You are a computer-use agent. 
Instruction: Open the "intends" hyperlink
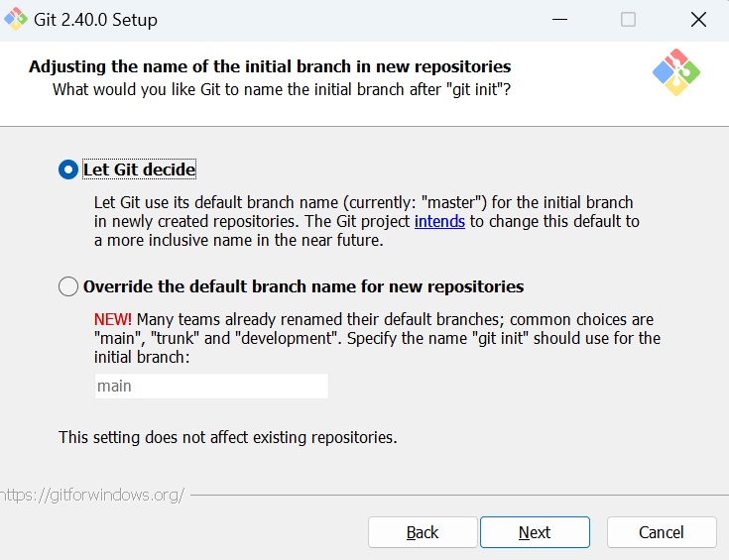[x=439, y=221]
